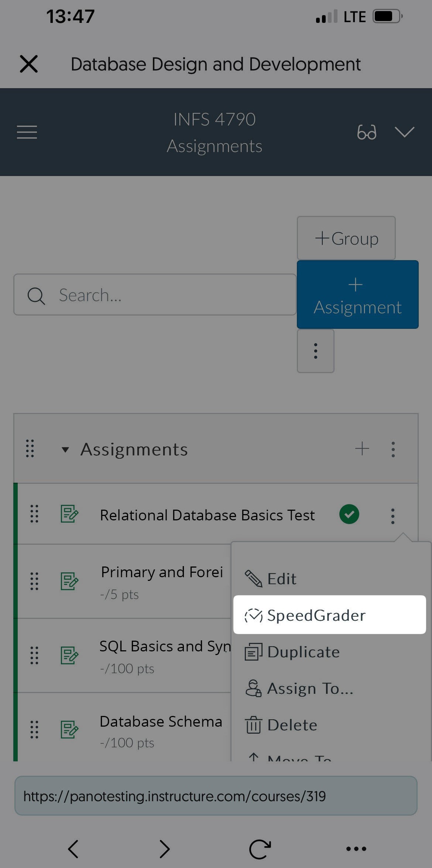Open the hamburger course navigation menu
The image size is (432, 868).
[x=27, y=132]
